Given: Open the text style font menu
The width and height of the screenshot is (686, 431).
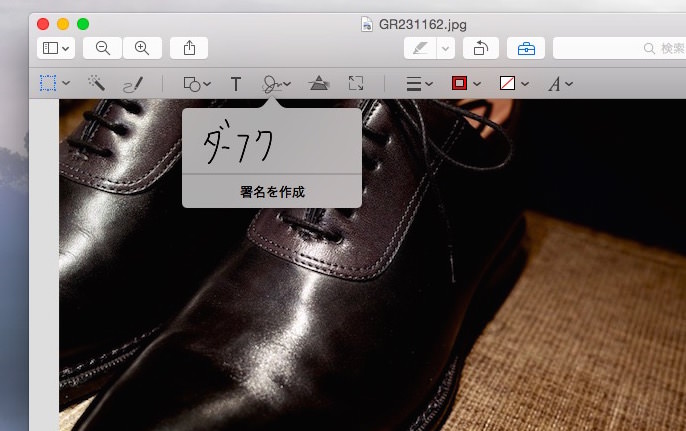Looking at the screenshot, I should click(560, 84).
